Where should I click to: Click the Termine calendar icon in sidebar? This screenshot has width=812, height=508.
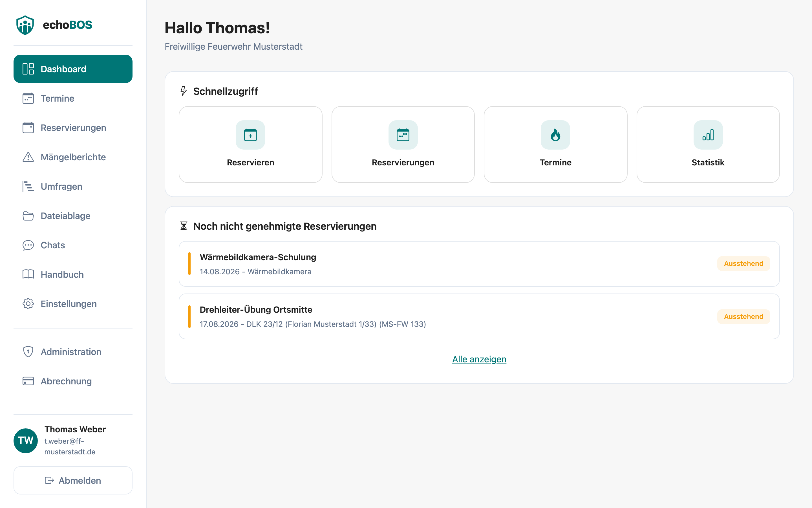point(28,98)
